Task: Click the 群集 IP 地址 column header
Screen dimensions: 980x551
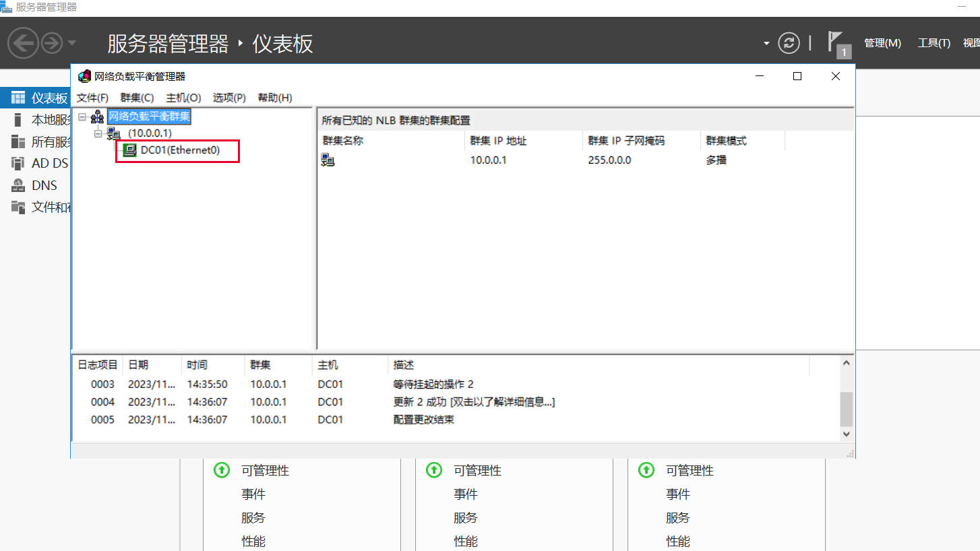Action: tap(498, 141)
